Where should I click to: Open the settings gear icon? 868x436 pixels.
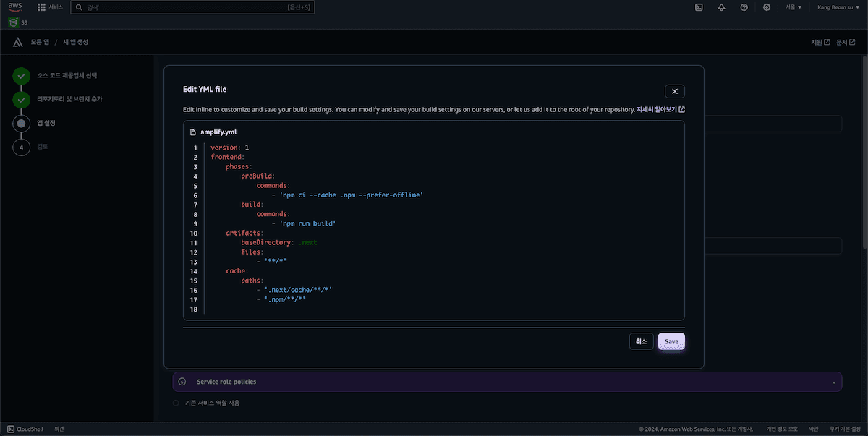pos(767,7)
